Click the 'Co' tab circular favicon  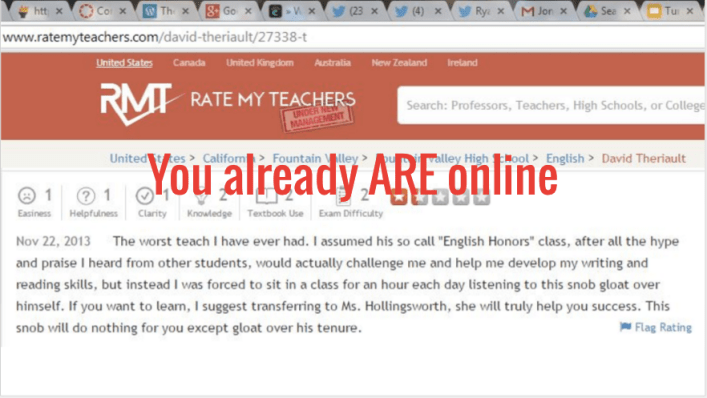click(x=86, y=11)
